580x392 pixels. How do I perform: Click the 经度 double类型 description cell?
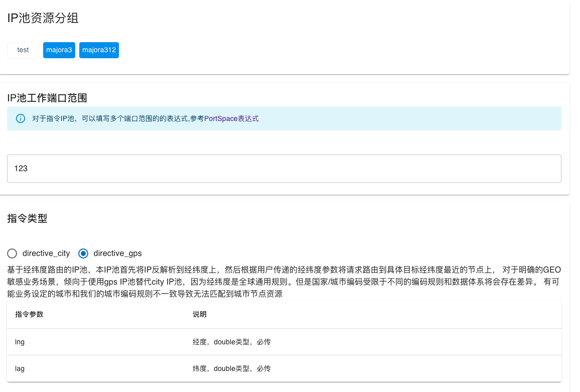[x=232, y=342]
